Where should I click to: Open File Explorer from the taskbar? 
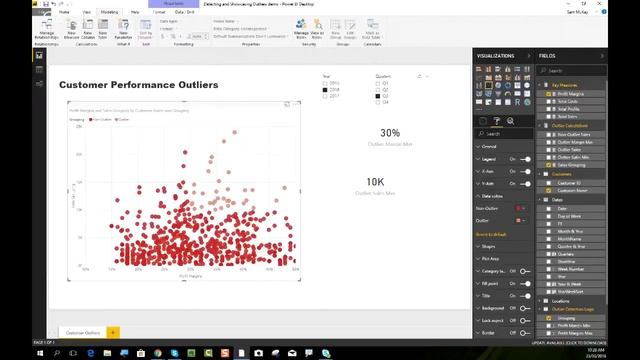107,353
